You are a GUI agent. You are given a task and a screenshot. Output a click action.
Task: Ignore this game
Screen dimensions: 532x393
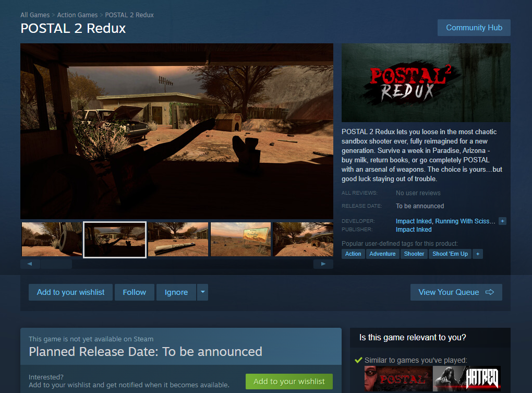coord(176,292)
